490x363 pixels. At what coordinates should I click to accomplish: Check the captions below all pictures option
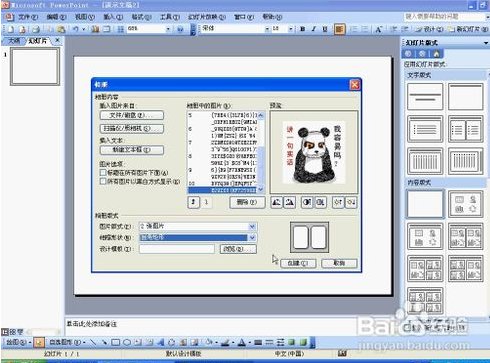[x=103, y=172]
